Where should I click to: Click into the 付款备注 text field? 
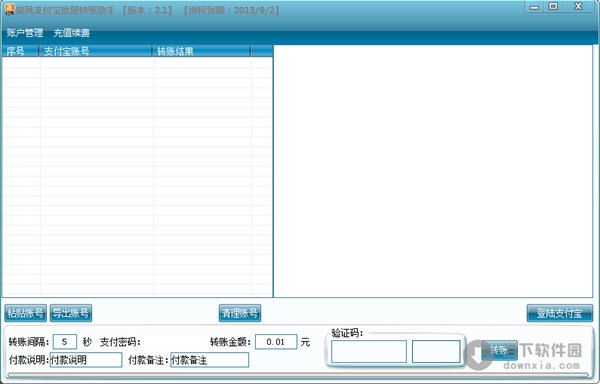[x=210, y=360]
